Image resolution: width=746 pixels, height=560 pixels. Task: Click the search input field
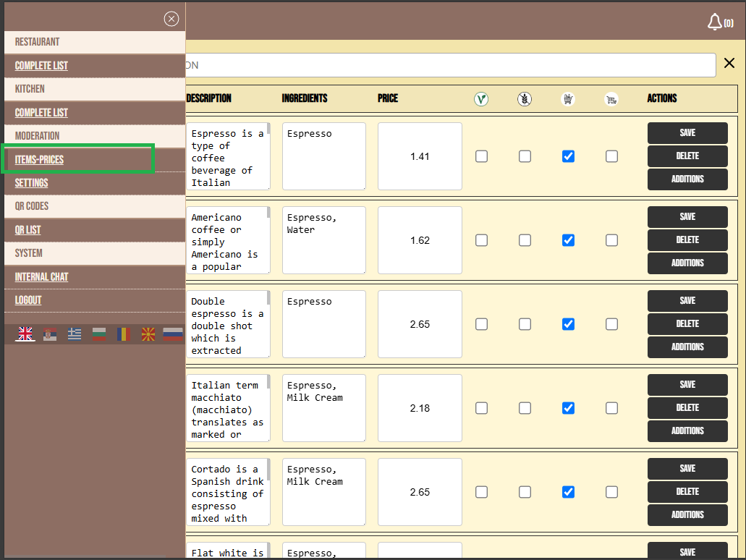(451, 65)
